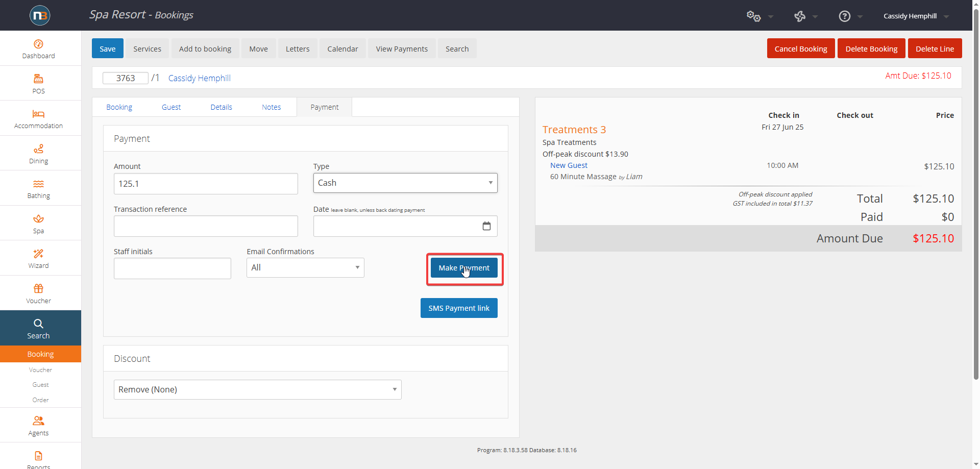Open the Services toolbar button
The image size is (980, 469).
click(x=148, y=48)
